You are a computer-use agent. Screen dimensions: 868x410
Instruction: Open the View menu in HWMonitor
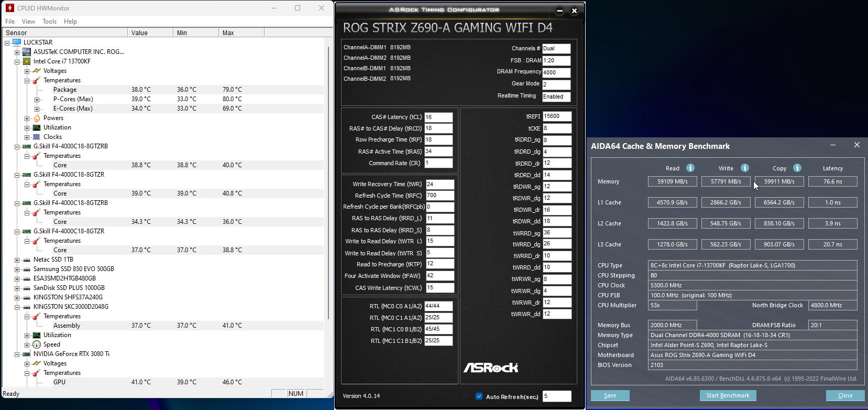pos(28,21)
